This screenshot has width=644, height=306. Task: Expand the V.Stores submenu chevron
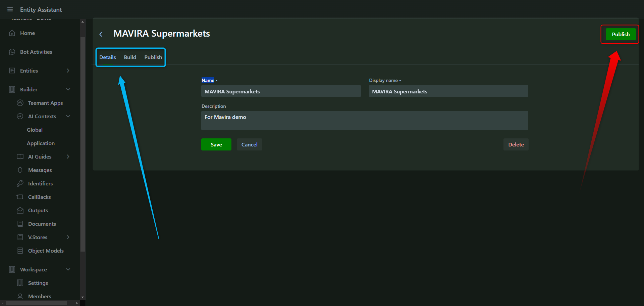point(68,237)
